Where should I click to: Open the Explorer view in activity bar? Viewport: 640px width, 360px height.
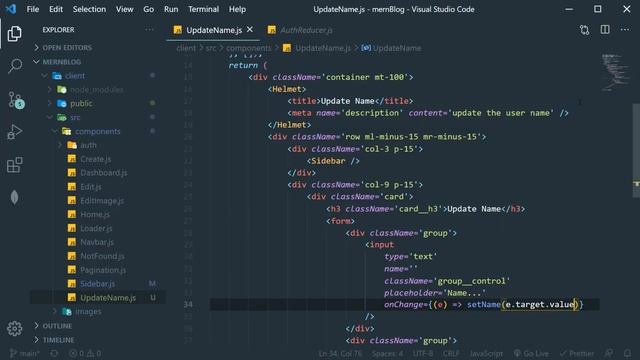[14, 33]
